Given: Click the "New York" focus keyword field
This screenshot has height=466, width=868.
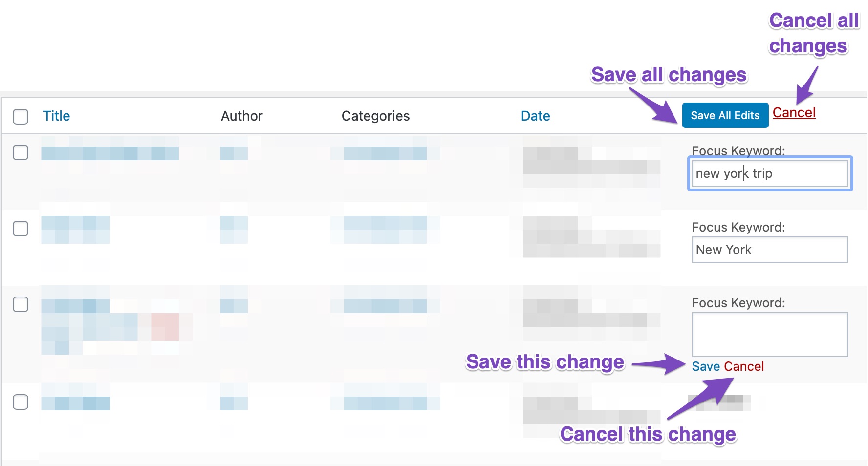Looking at the screenshot, I should 770,250.
